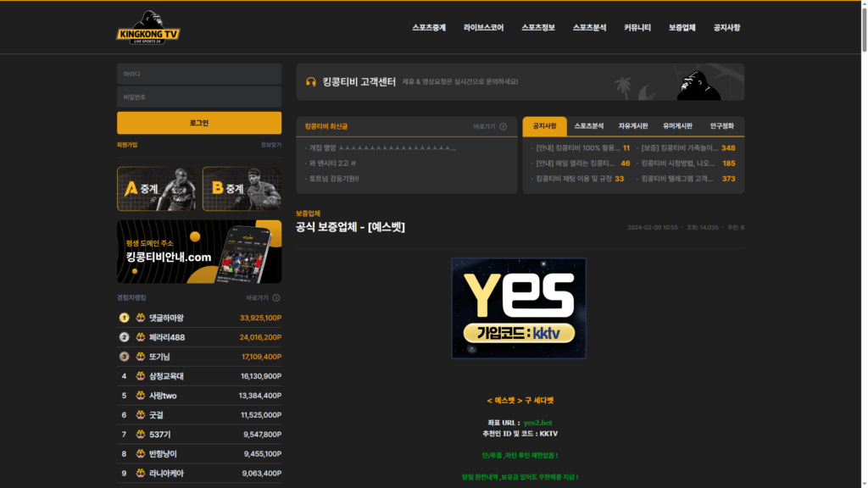The image size is (868, 488).
Task: Click the arrow icon next to 최신글 바로가기
Action: tap(503, 126)
